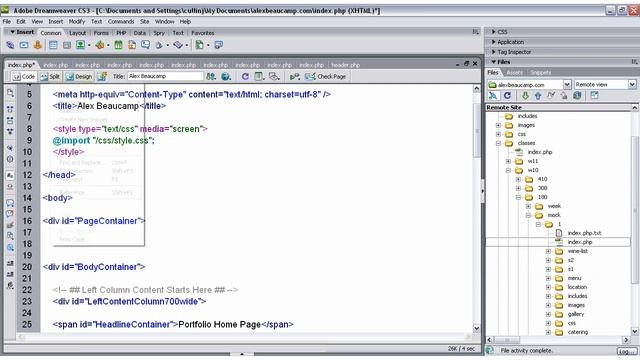Open the Remote view dropdown
The height and width of the screenshot is (360, 640).
632,84
